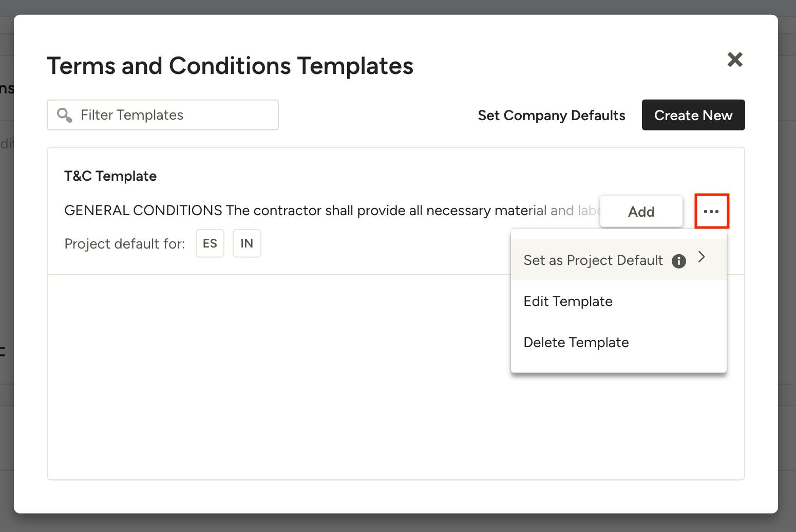The height and width of the screenshot is (532, 796).
Task: Close the Terms and Conditions Templates dialog
Action: 735,60
